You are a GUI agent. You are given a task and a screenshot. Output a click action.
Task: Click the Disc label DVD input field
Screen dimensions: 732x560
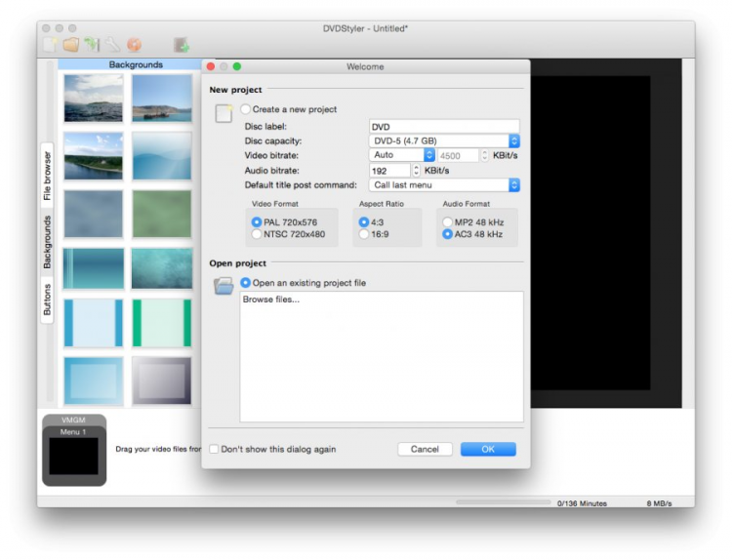444,127
